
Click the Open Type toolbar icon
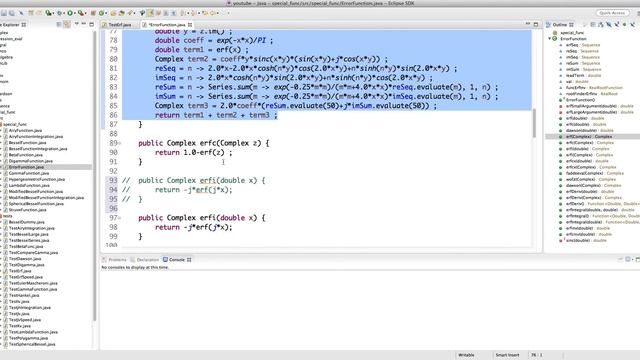pyautogui.click(x=113, y=13)
